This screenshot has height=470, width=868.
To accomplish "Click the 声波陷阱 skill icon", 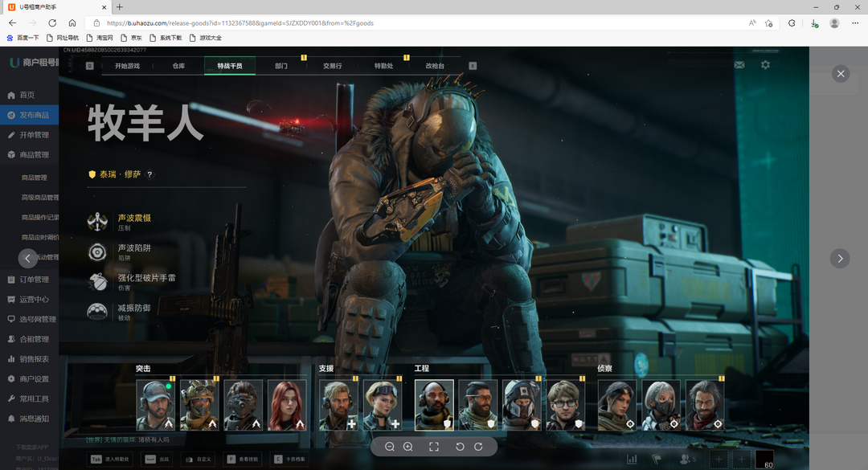I will pos(97,252).
